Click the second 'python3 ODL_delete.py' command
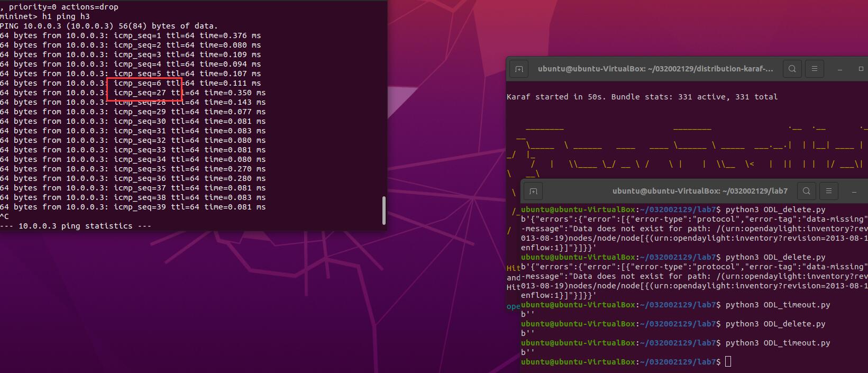This screenshot has height=373, width=868. pyautogui.click(x=775, y=257)
